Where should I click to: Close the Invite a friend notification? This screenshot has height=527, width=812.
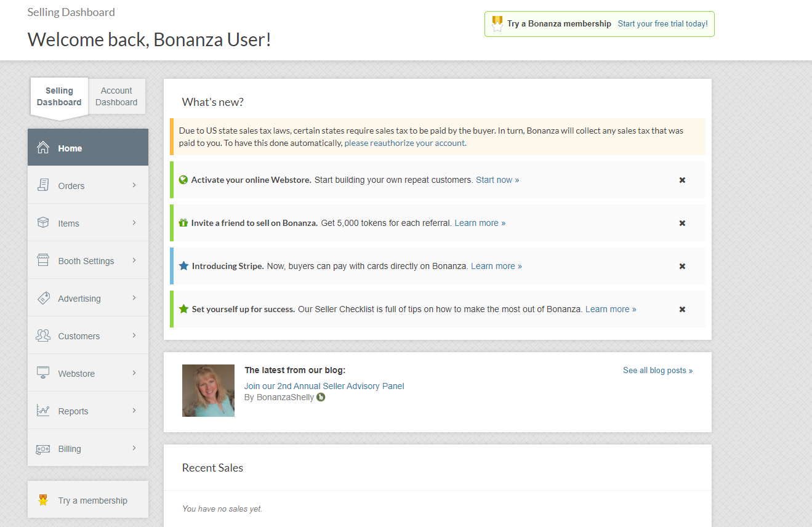coord(682,223)
